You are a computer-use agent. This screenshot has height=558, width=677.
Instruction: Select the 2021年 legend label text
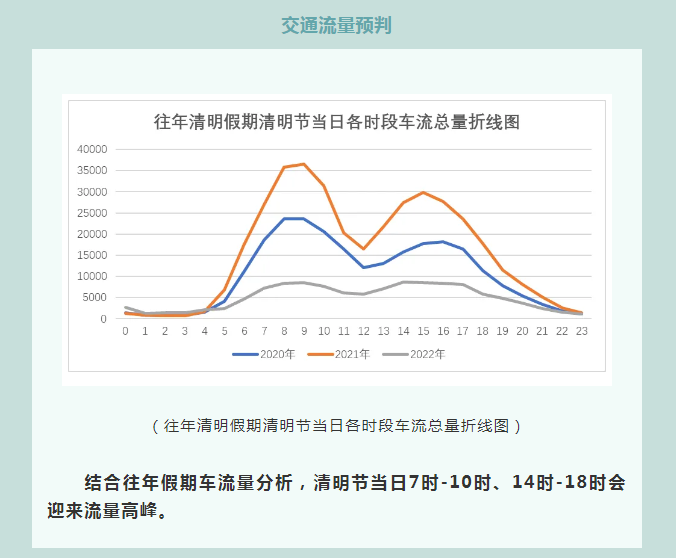[x=353, y=354]
